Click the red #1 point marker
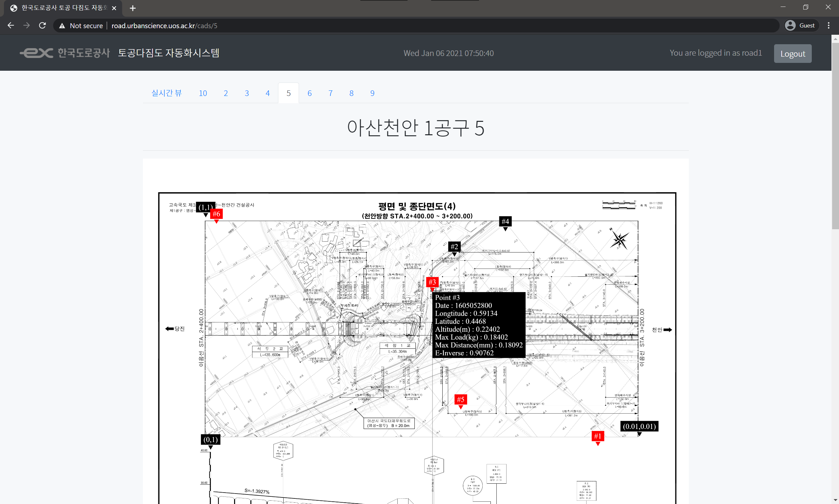 (x=598, y=436)
